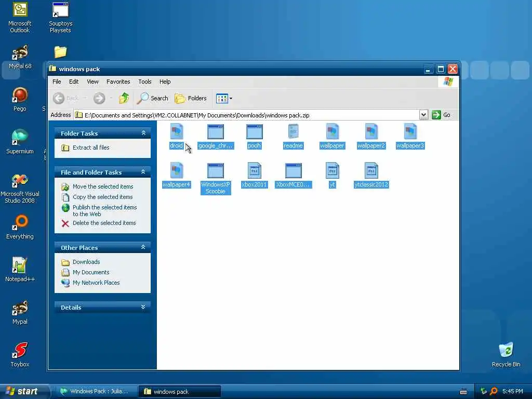This screenshot has width=532, height=399.
Task: Open the address bar dropdown arrow
Action: (x=423, y=115)
